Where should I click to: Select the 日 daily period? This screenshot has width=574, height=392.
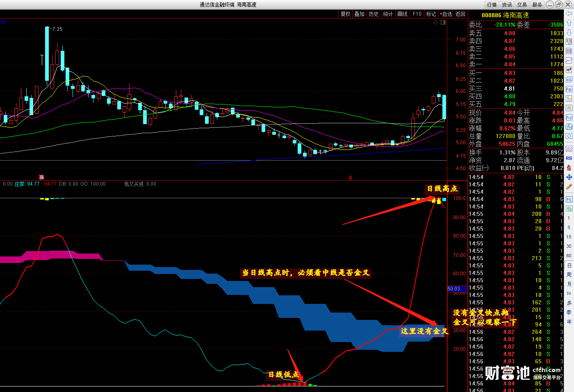coord(569,265)
